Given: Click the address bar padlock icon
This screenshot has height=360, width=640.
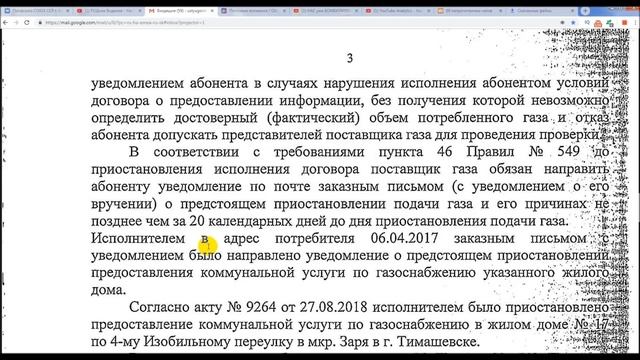Looking at the screenshot, I should pos(40,22).
